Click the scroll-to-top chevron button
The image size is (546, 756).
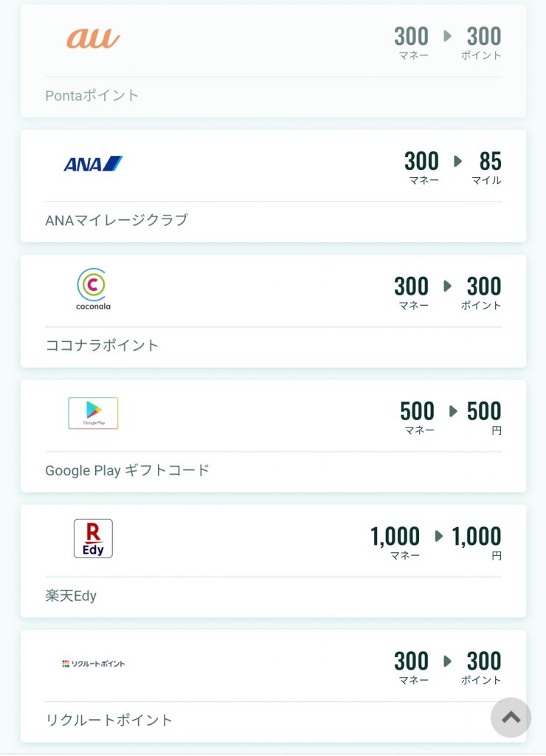click(x=511, y=718)
